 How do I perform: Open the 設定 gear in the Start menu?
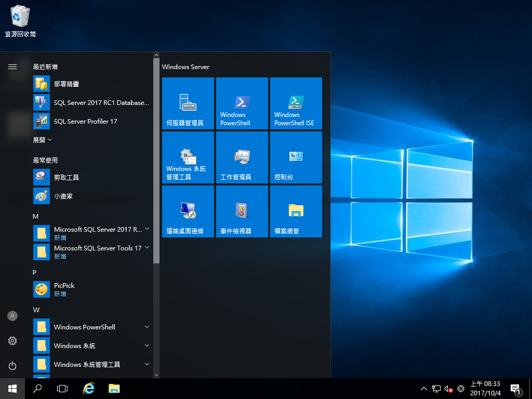[x=12, y=341]
